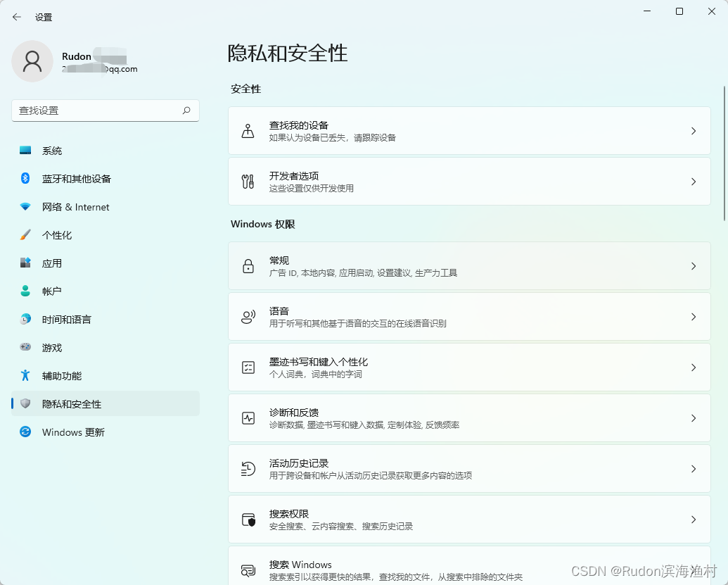Screen dimensions: 728x585
Task: Click the shield icon for 隐私和安全性
Action: pos(25,404)
